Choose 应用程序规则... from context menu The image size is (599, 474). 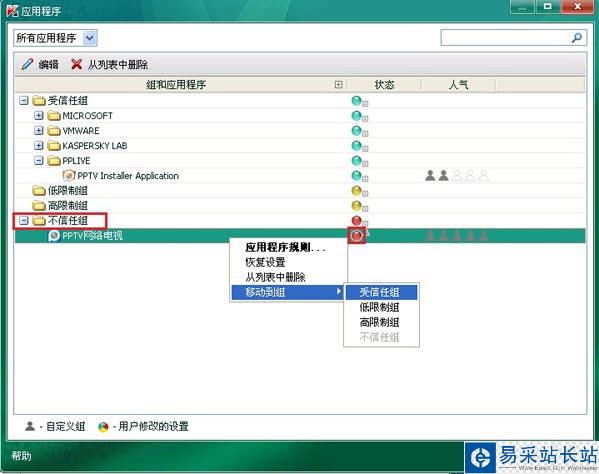tap(289, 247)
